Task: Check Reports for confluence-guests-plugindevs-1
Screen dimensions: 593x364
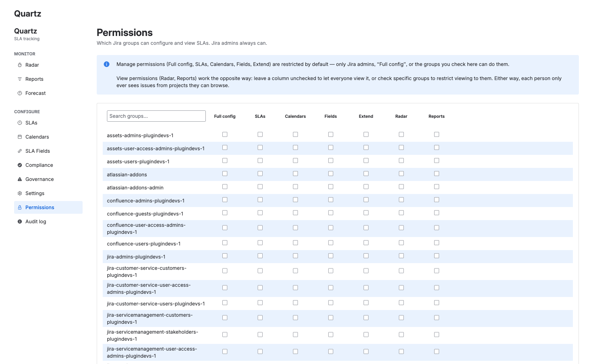Action: click(x=437, y=213)
